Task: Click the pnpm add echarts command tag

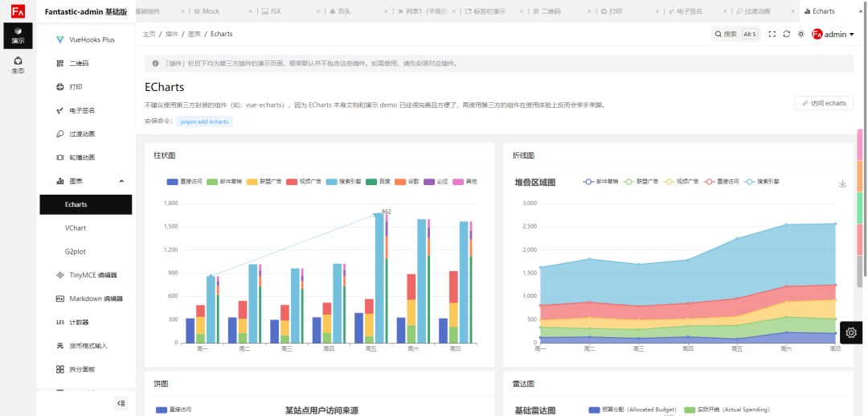Action: coord(204,122)
